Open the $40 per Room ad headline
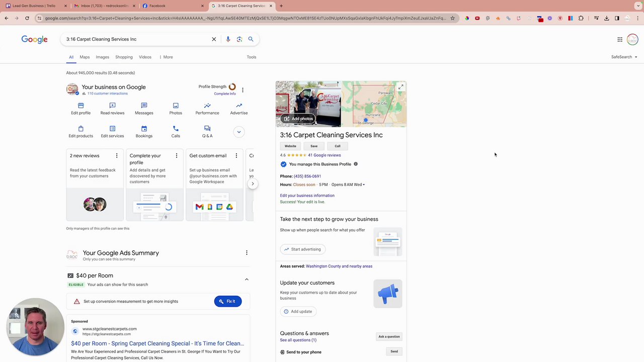Viewport: 644px width, 362px height. 157,343
